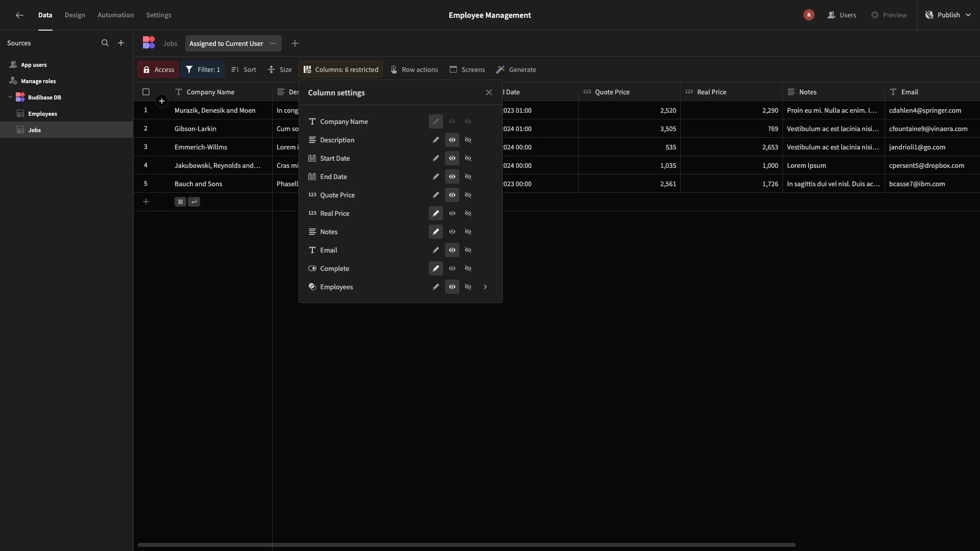This screenshot has width=980, height=551.
Task: Make Employees column editable with the pencil
Action: coord(436,287)
